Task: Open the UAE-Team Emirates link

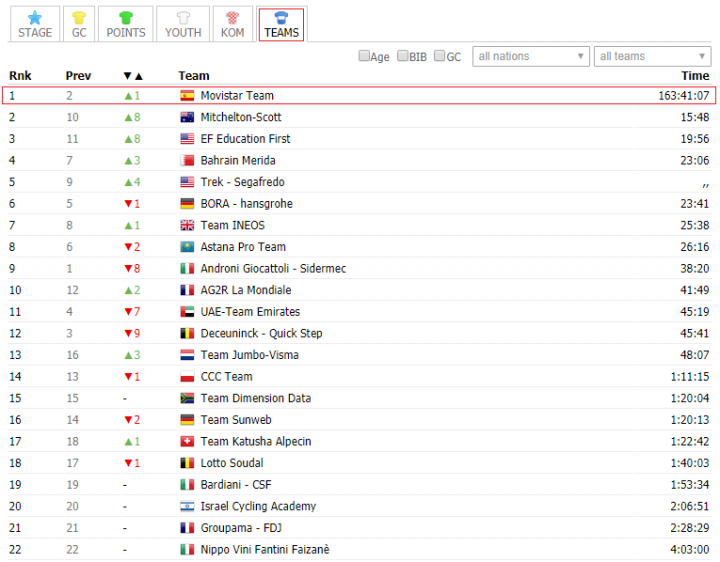Action: tap(250, 312)
